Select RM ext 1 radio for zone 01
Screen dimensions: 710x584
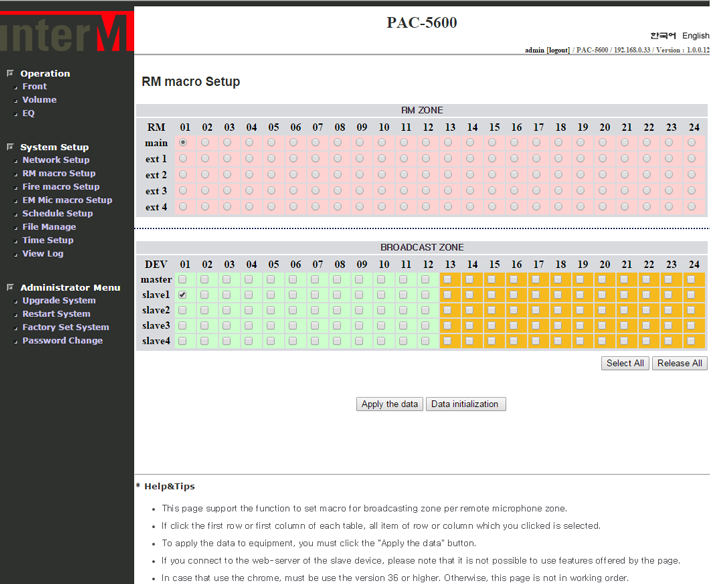click(183, 158)
